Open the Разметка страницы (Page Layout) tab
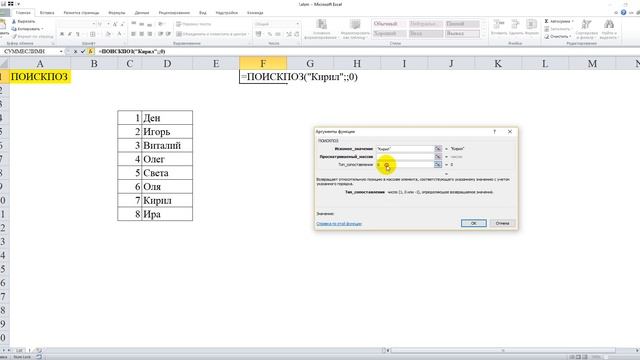This screenshot has height=360, width=640. click(81, 13)
